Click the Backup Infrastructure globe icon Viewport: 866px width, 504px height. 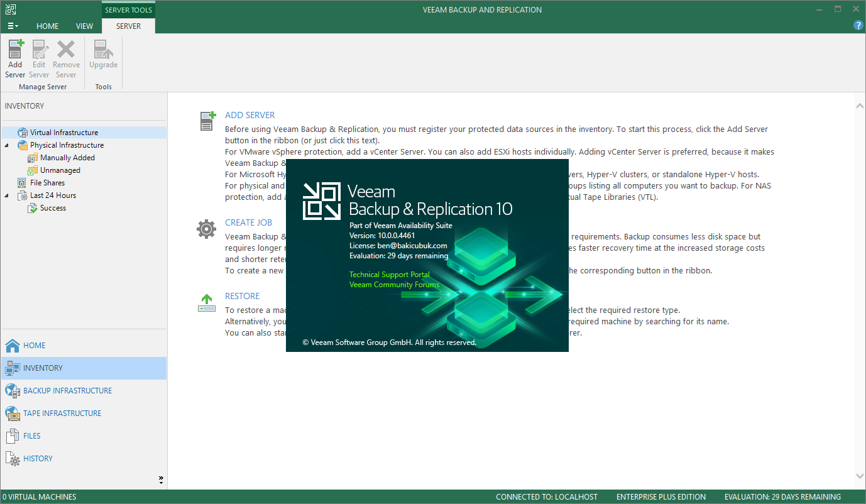click(13, 391)
